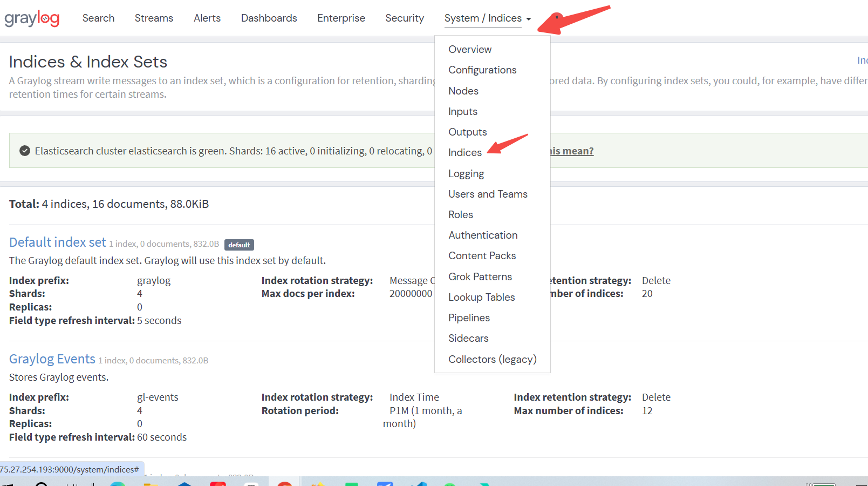The image size is (868, 486).
Task: Choose Configurations in the dropdown
Action: click(x=482, y=70)
